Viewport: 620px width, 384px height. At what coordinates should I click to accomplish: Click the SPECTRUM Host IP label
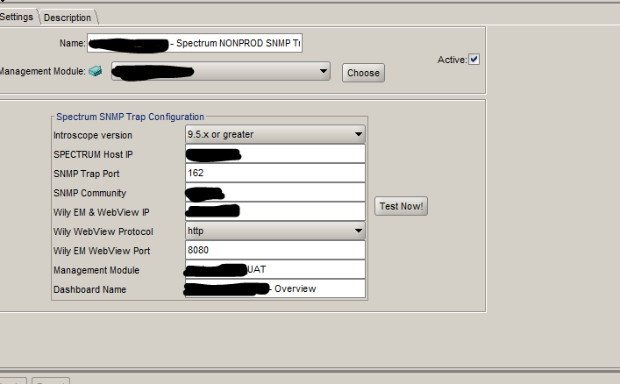(x=93, y=155)
